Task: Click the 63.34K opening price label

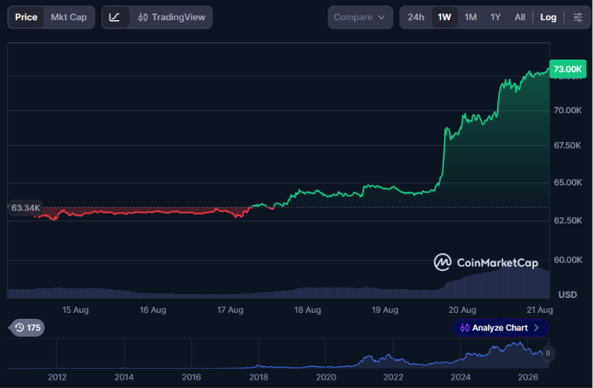Action: click(x=25, y=208)
